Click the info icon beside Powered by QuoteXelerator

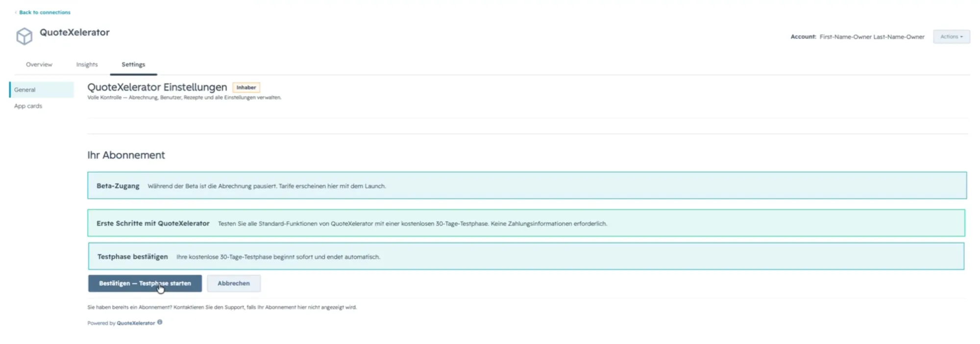[160, 322]
